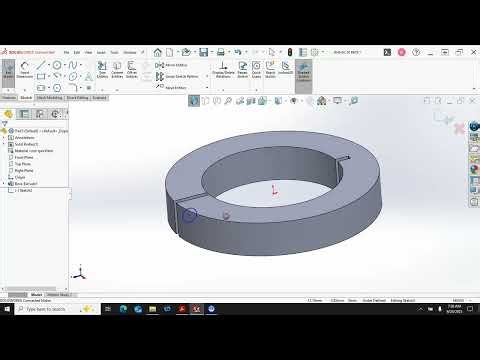480x360 pixels.
Task: Select the Line sketch tool
Action: (x=41, y=65)
